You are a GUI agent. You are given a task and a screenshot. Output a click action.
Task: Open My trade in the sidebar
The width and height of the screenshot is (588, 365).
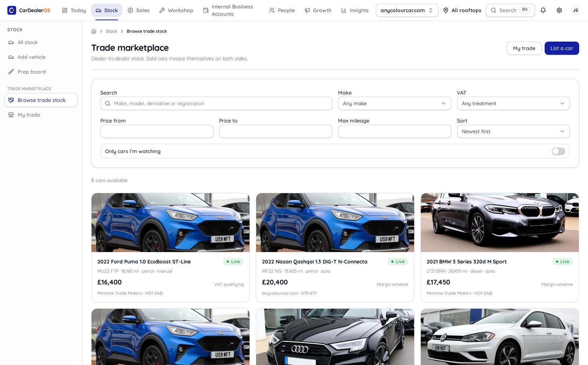pyautogui.click(x=41, y=115)
